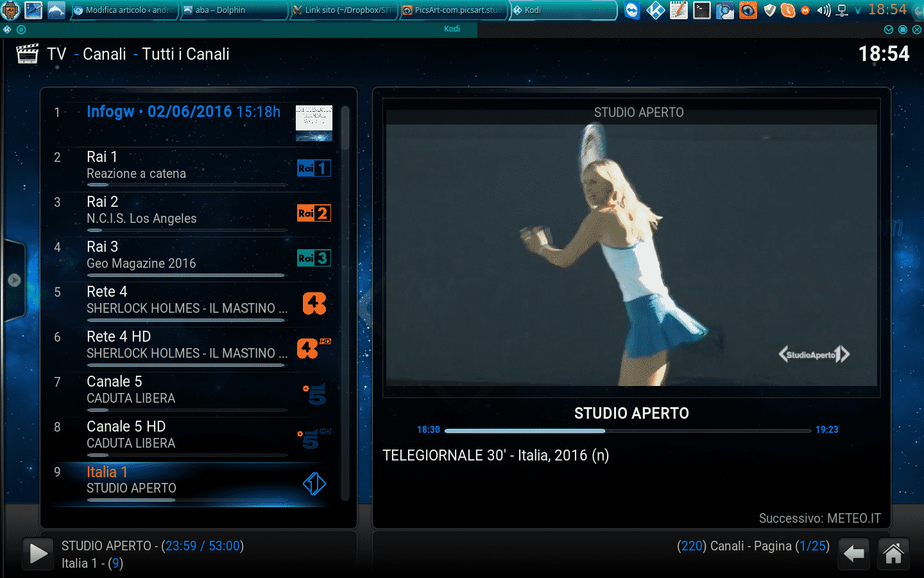Click the Canale 5 HD logo
The height and width of the screenshot is (578, 924).
tap(314, 439)
